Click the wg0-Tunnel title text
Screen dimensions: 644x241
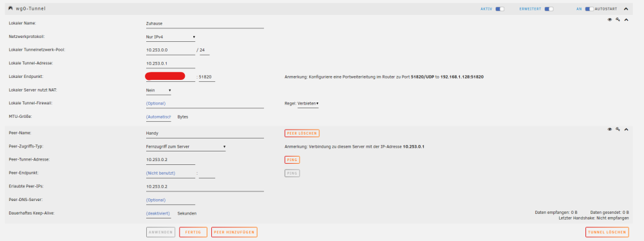30,8
